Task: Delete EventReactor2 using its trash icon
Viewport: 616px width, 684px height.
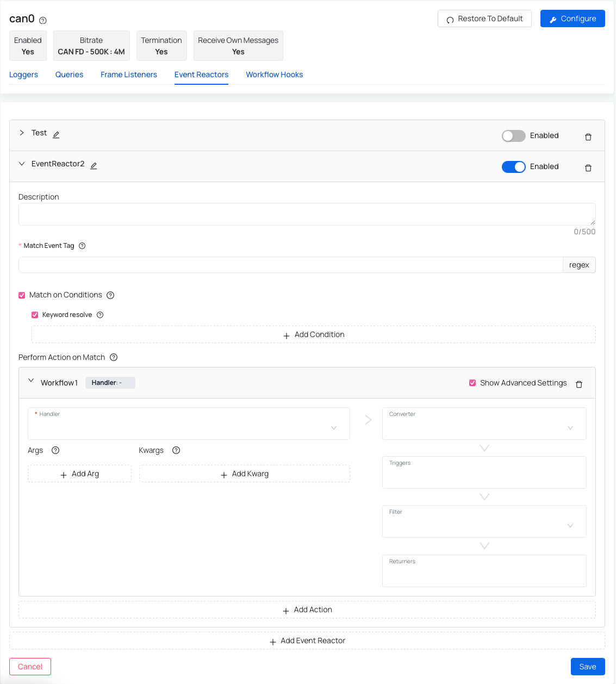Action: coord(588,167)
